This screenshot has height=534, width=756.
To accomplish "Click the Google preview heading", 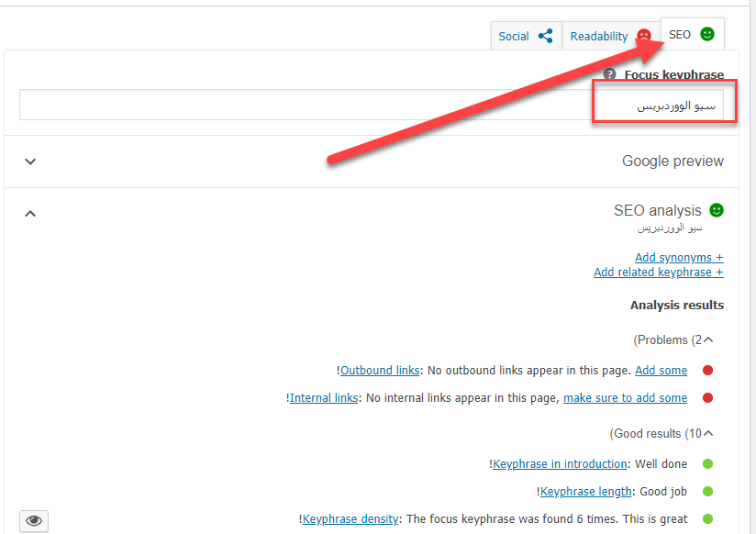I will tap(673, 161).
